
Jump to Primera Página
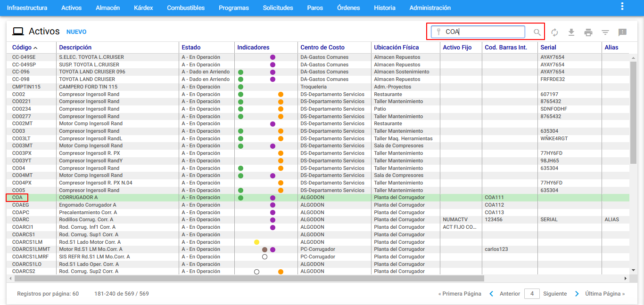(x=460, y=294)
